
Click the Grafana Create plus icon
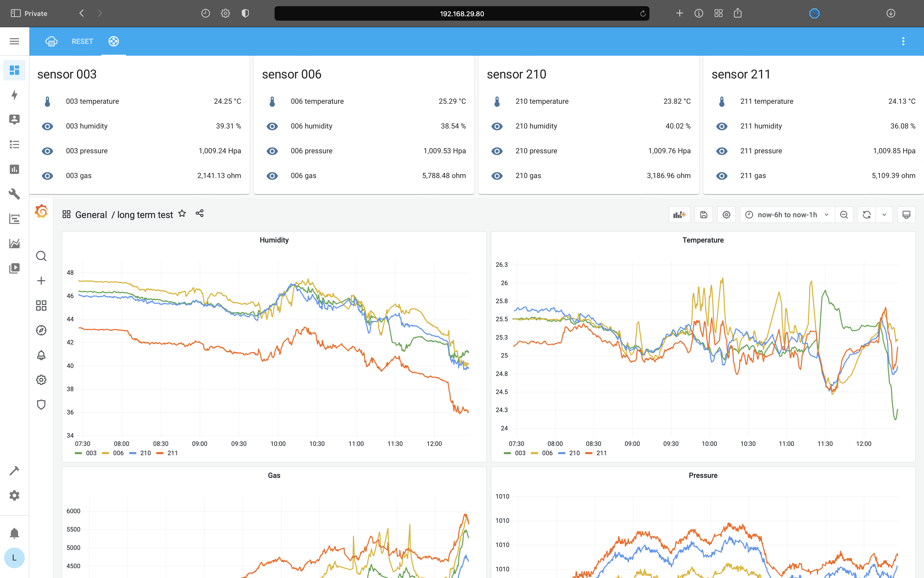pyautogui.click(x=41, y=281)
